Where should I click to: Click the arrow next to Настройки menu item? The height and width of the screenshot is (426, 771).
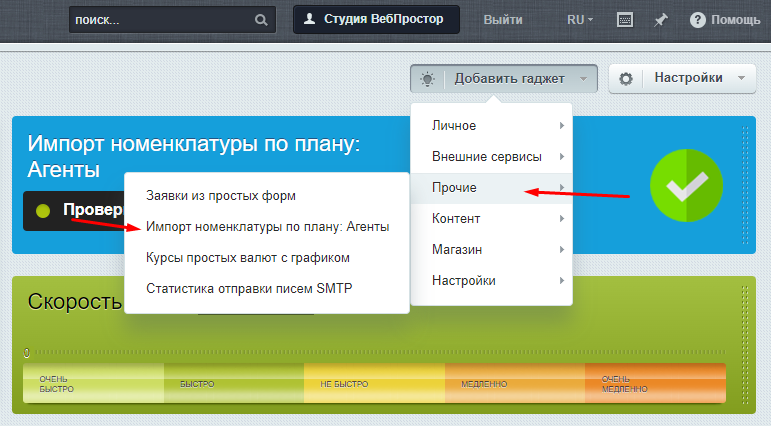562,280
